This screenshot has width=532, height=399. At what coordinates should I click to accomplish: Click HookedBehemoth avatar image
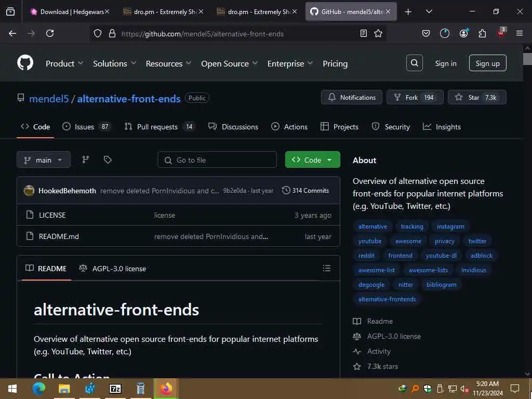29,190
